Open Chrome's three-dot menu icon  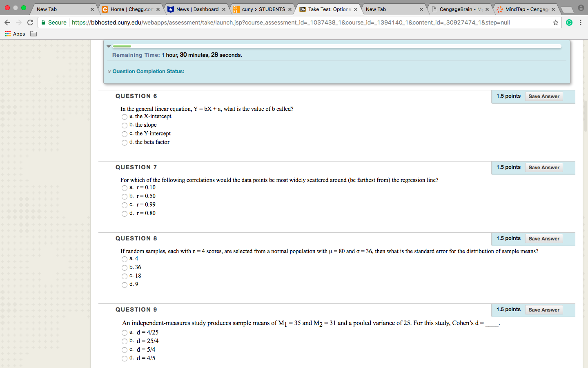(x=581, y=22)
